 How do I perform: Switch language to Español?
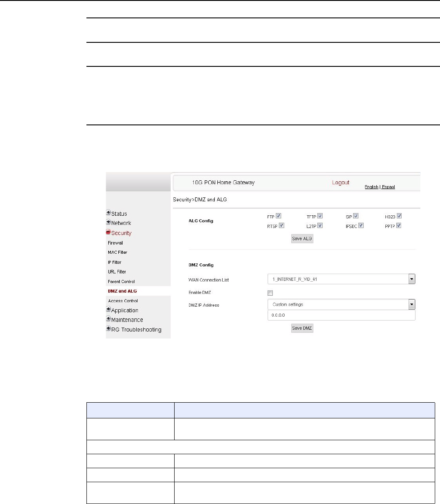[x=388, y=187]
